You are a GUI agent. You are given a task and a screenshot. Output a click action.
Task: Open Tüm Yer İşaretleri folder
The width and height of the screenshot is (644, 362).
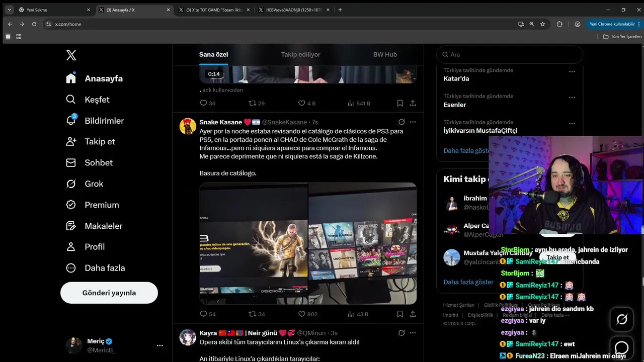[x=622, y=37]
